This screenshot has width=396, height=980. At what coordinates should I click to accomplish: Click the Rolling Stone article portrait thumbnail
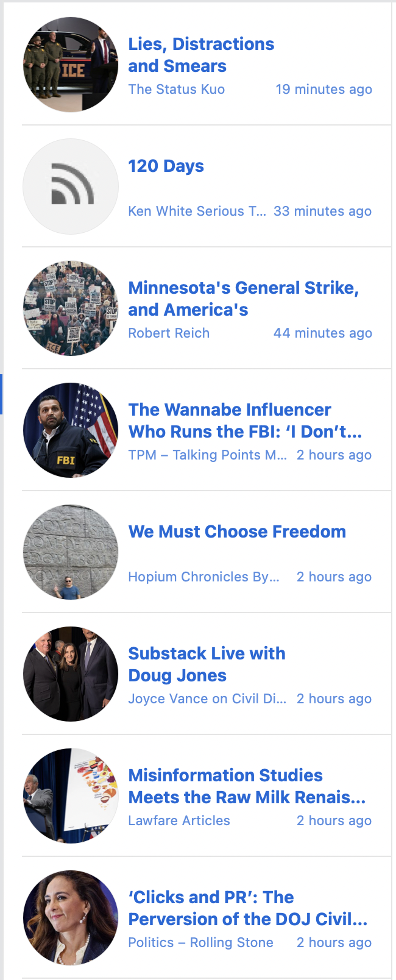point(71,918)
